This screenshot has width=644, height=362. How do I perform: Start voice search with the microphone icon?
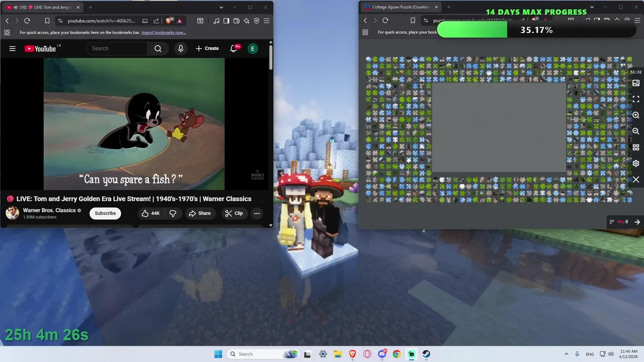point(181,48)
